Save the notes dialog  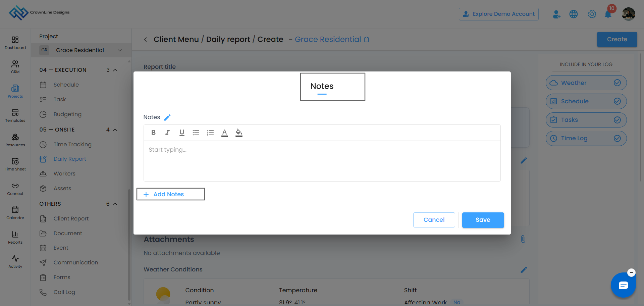[x=483, y=220]
